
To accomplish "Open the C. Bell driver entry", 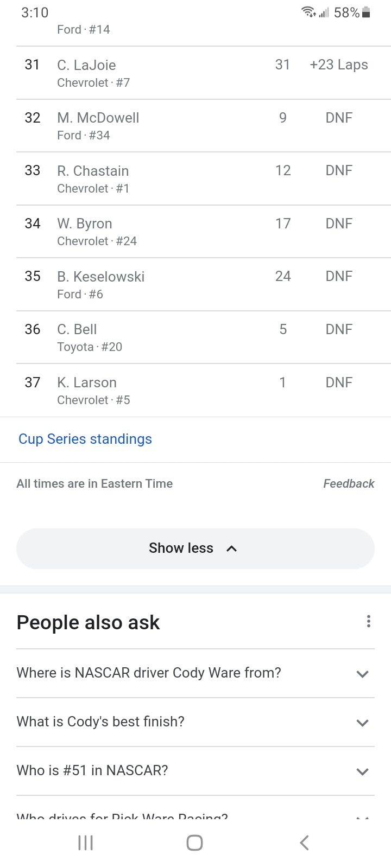I will click(x=195, y=337).
